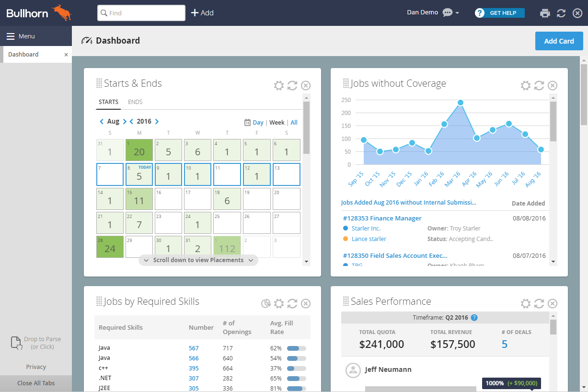Screen dimensions: 588x392
Task: Click the print icon in the top bar
Action: click(545, 13)
